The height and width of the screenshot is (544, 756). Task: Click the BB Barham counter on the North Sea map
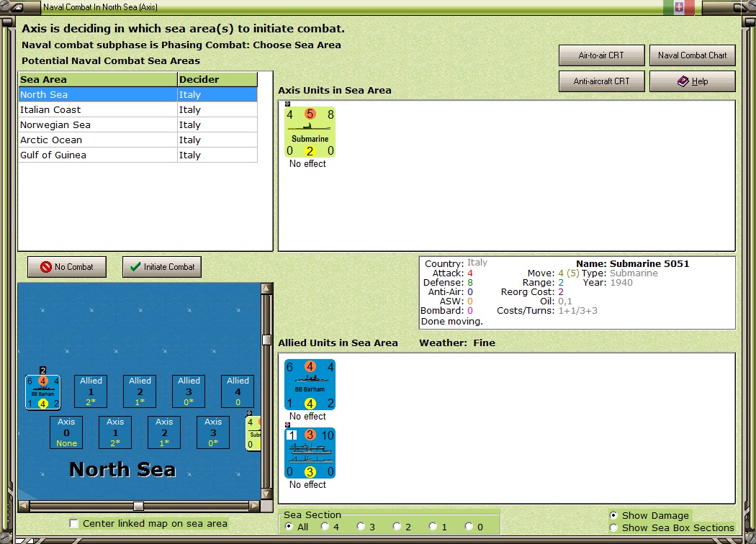pos(43,392)
